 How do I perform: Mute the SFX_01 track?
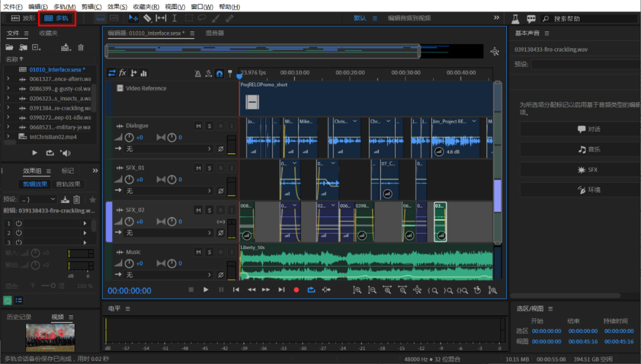point(198,168)
